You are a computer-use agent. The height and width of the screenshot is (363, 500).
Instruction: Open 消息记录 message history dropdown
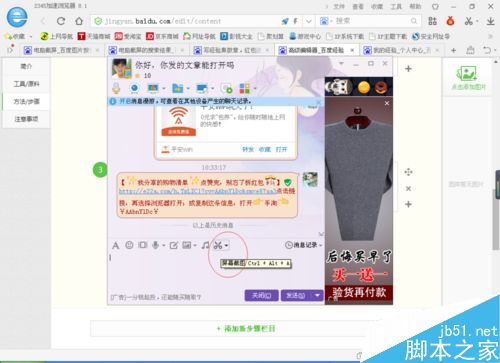303,245
